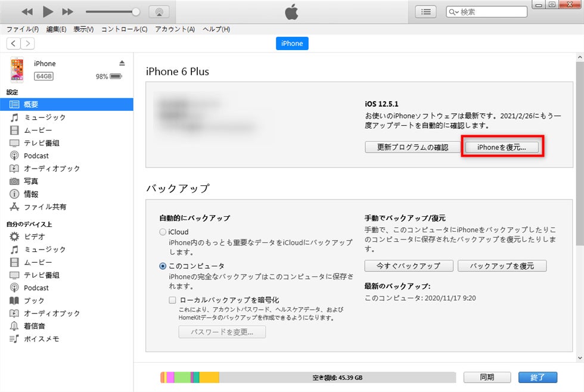Click the scrollbar down arrow
Image resolution: width=584 pixels, height=392 pixels.
click(x=579, y=358)
